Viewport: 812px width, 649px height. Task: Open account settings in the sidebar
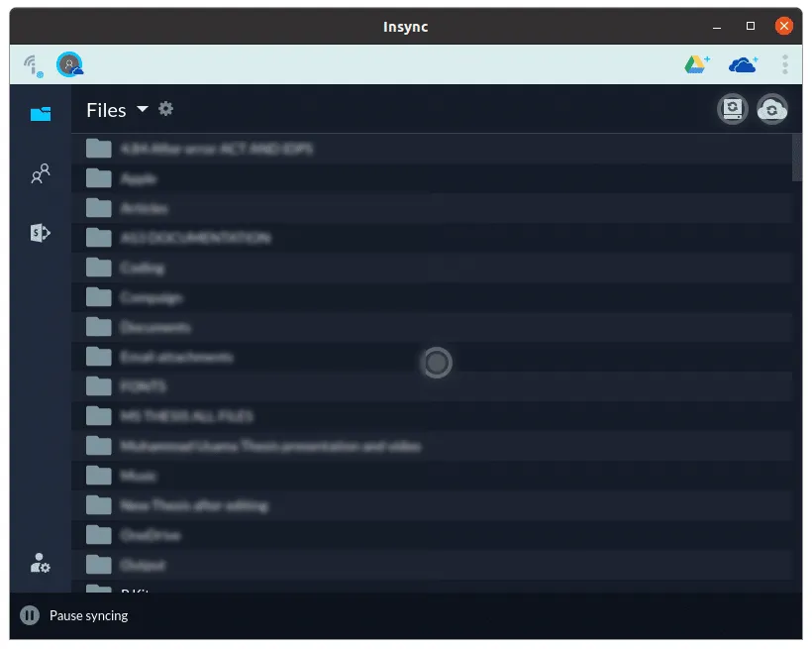[x=41, y=563]
